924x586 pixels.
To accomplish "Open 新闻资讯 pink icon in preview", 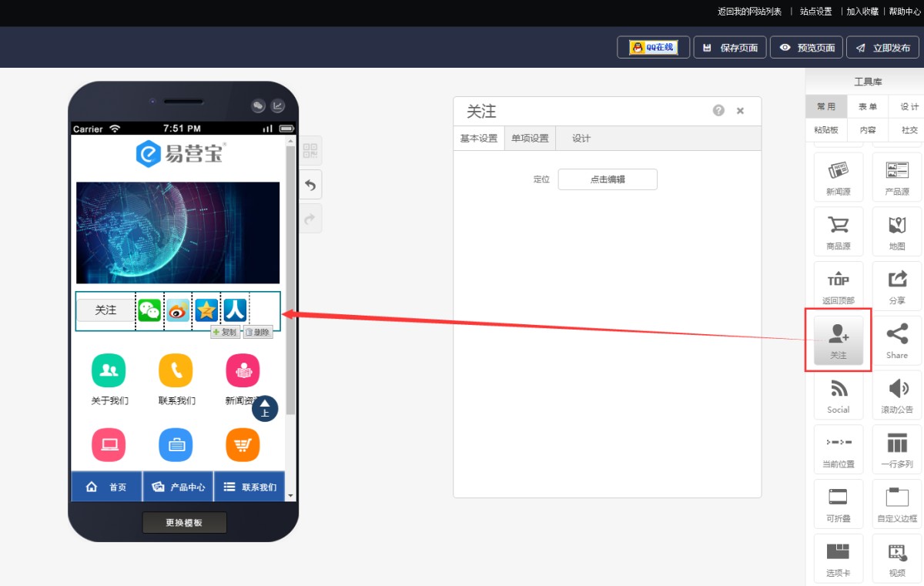I will (x=243, y=370).
